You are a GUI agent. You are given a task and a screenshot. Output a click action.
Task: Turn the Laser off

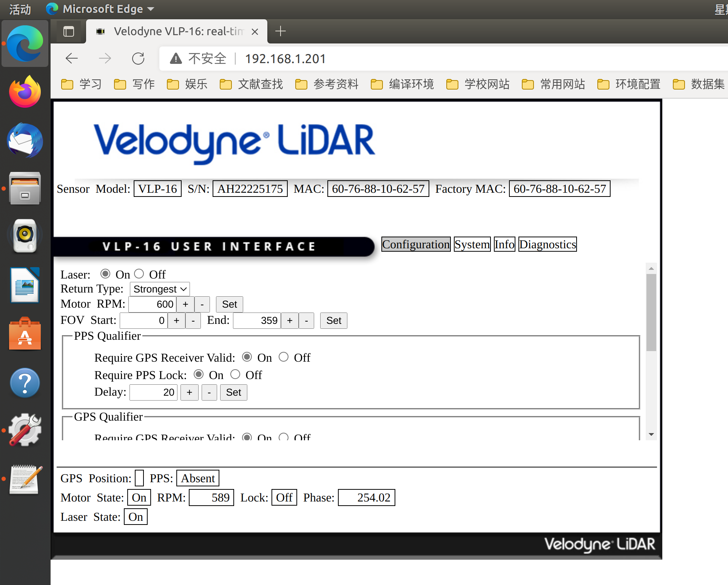139,273
